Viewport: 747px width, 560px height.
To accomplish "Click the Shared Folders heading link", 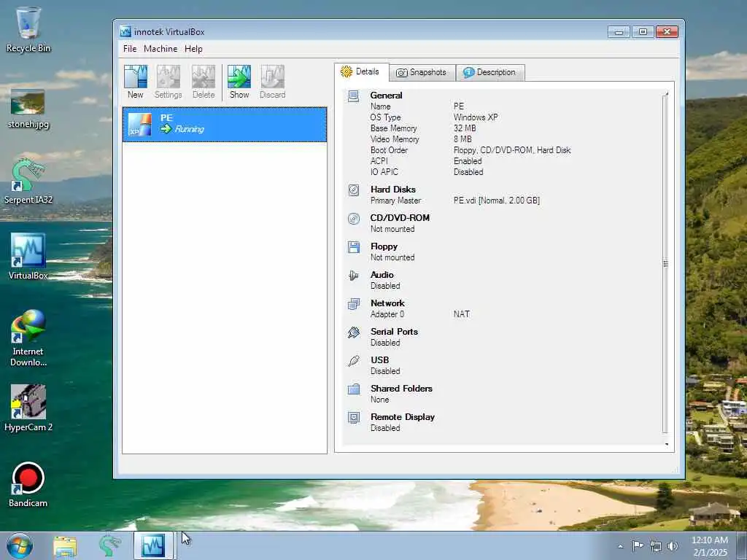I will tap(401, 389).
